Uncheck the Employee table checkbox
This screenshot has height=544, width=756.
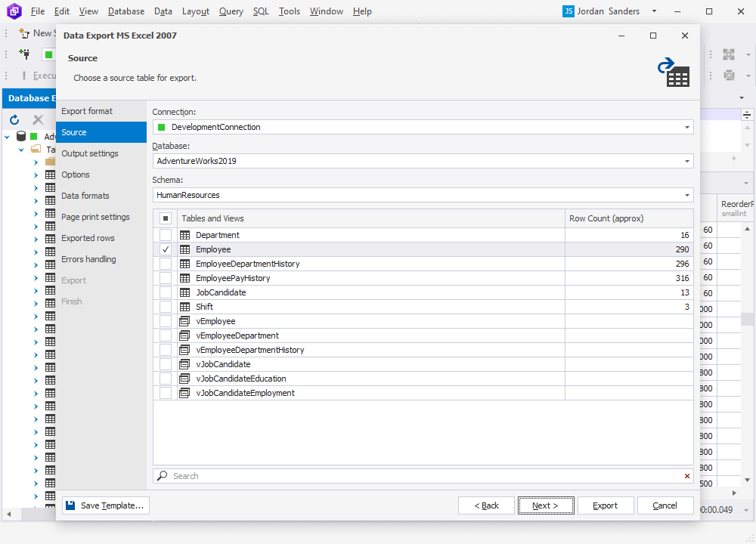[166, 249]
